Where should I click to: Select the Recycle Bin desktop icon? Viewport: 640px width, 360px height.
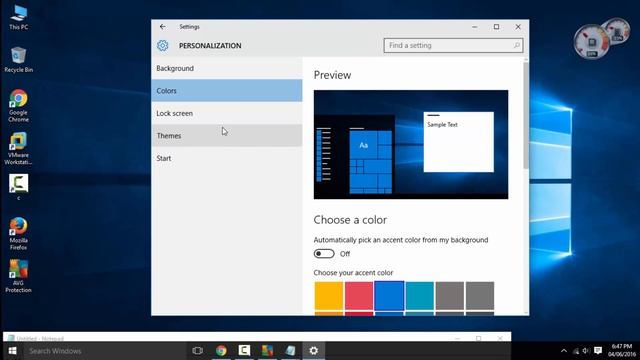click(x=18, y=60)
